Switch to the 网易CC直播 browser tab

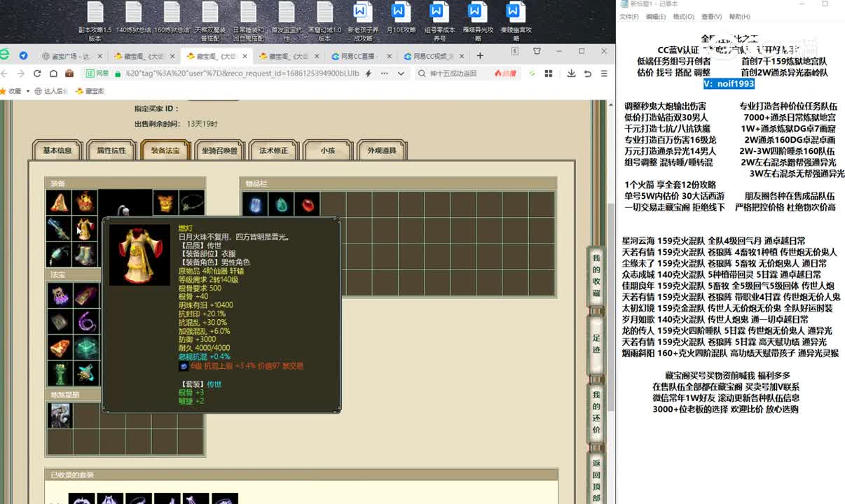click(x=357, y=56)
